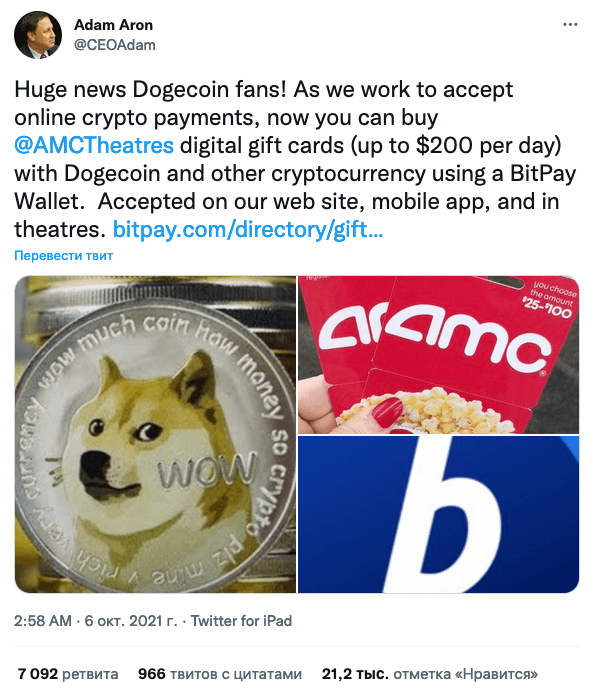This screenshot has width=595, height=696.
Task: Click the 'Twitter for iPad' source label
Action: pyautogui.click(x=241, y=621)
